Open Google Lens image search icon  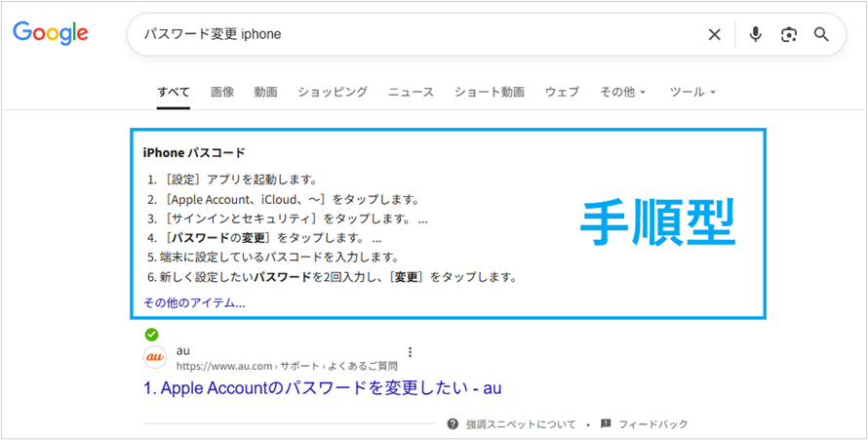pyautogui.click(x=789, y=34)
